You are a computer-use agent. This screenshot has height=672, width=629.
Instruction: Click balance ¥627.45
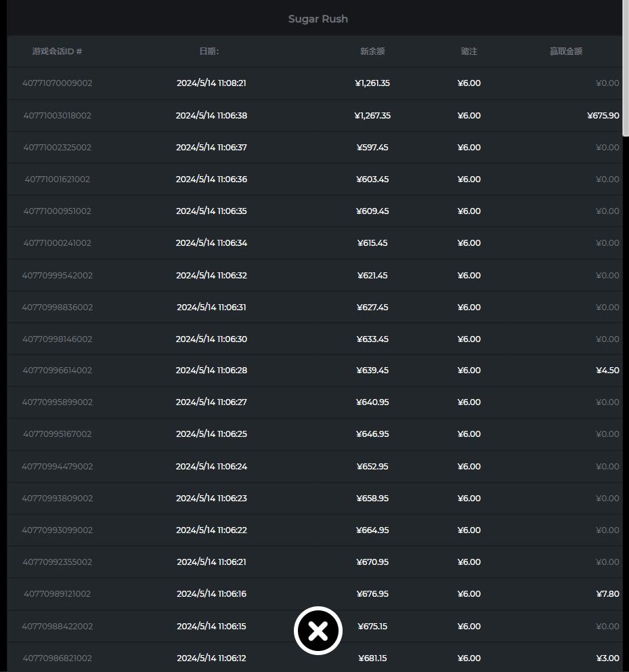coord(372,308)
